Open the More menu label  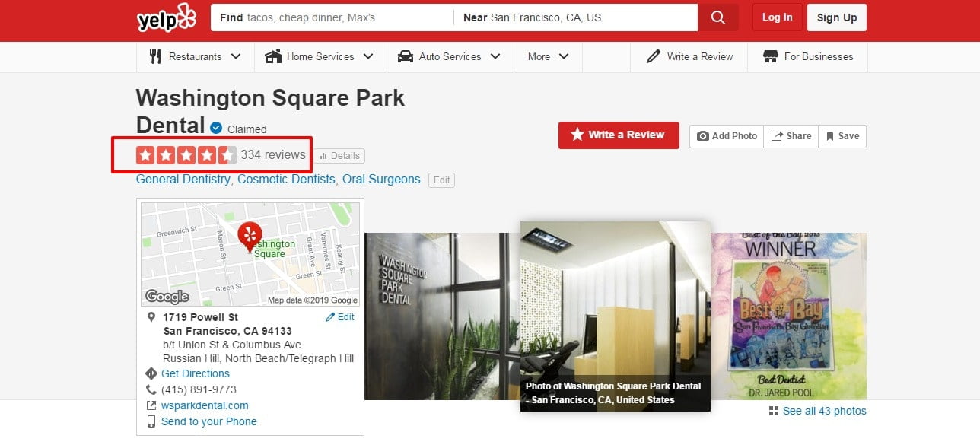click(x=539, y=56)
